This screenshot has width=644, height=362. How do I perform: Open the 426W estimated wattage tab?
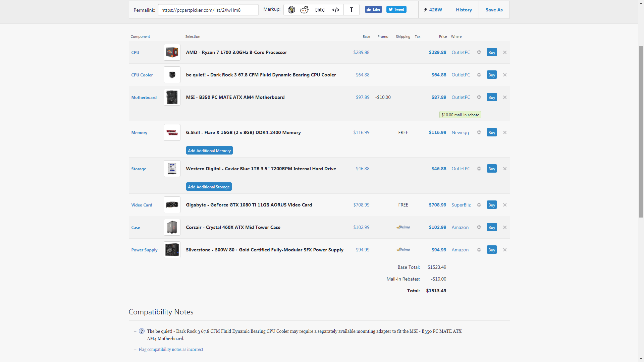pyautogui.click(x=433, y=10)
